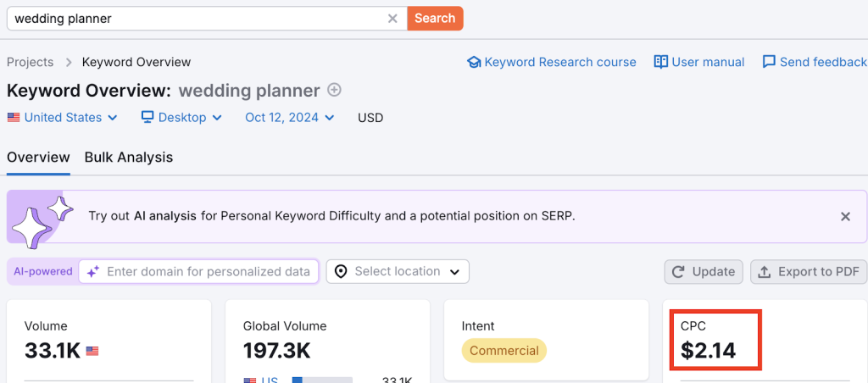The width and height of the screenshot is (868, 383).
Task: Click the upload icon on Export to PDF
Action: click(765, 272)
